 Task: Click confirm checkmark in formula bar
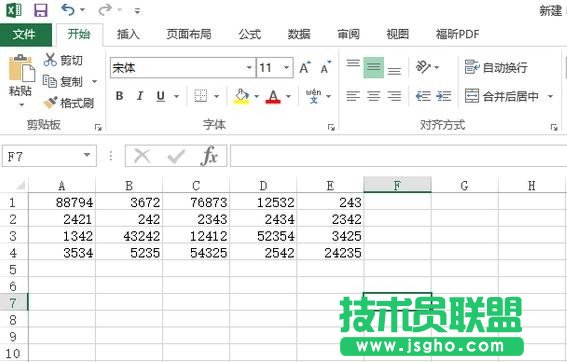point(176,156)
